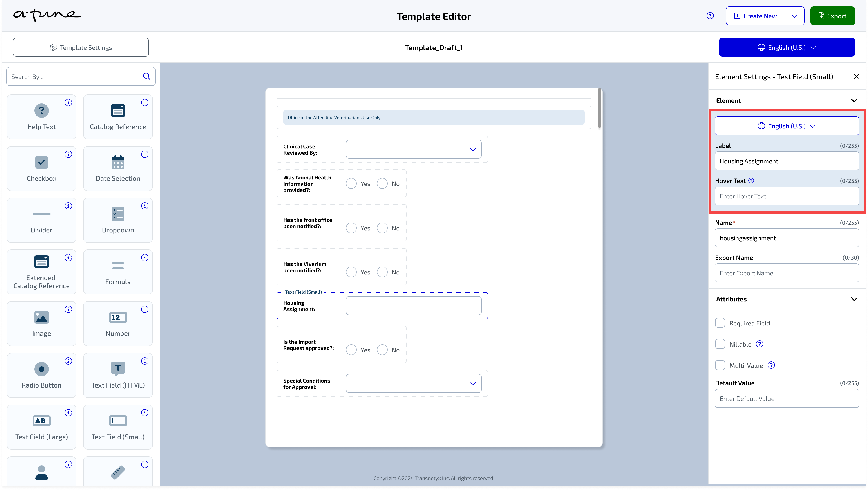This screenshot has height=490, width=868.
Task: Click the Export button
Action: pyautogui.click(x=833, y=16)
